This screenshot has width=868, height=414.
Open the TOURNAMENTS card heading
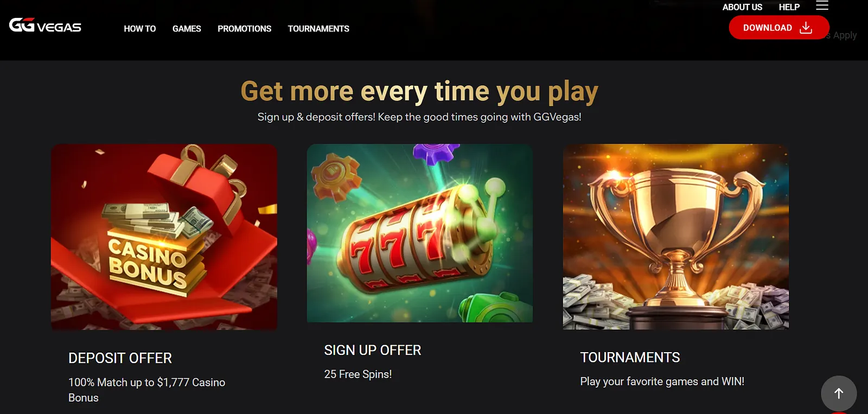coord(630,358)
